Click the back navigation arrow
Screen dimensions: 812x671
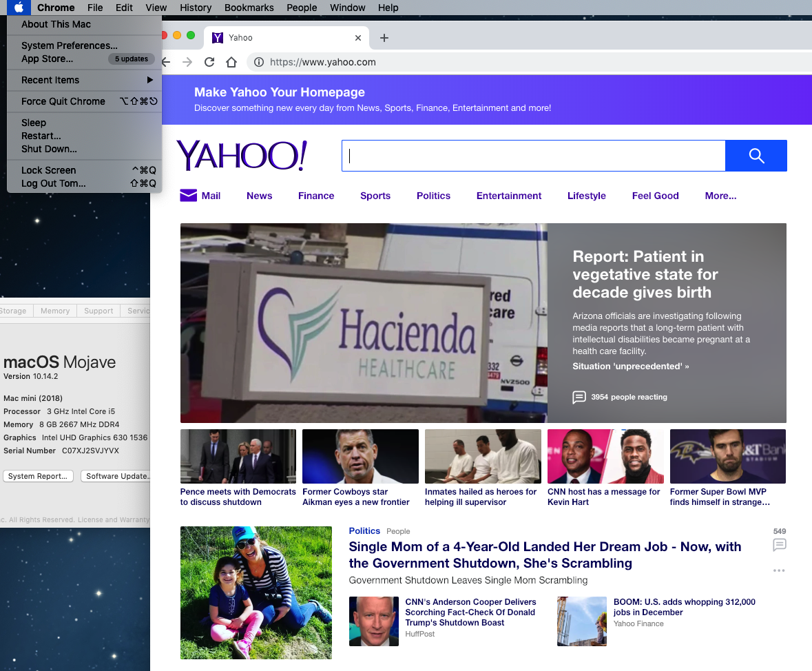coord(166,62)
